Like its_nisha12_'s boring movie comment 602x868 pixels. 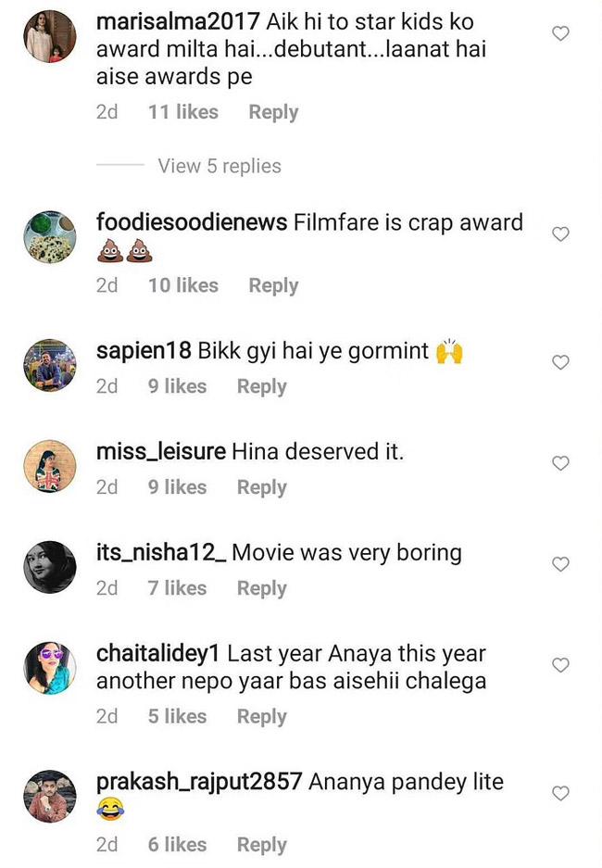click(560, 564)
